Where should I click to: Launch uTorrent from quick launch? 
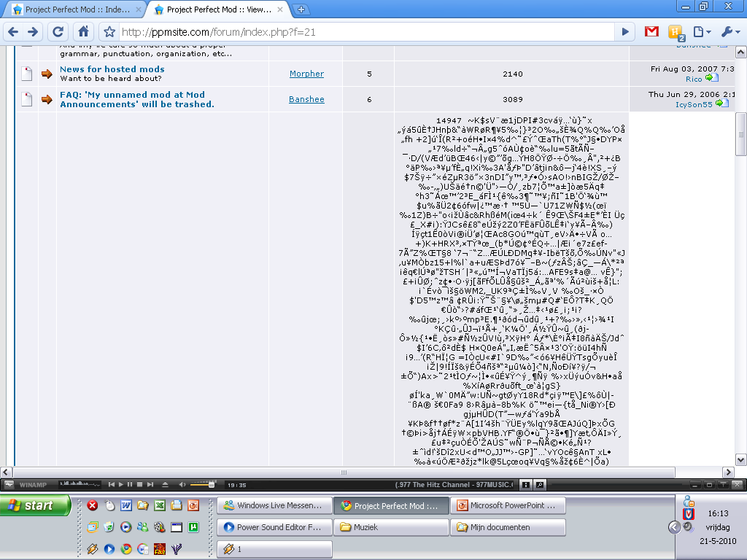[x=193, y=527]
